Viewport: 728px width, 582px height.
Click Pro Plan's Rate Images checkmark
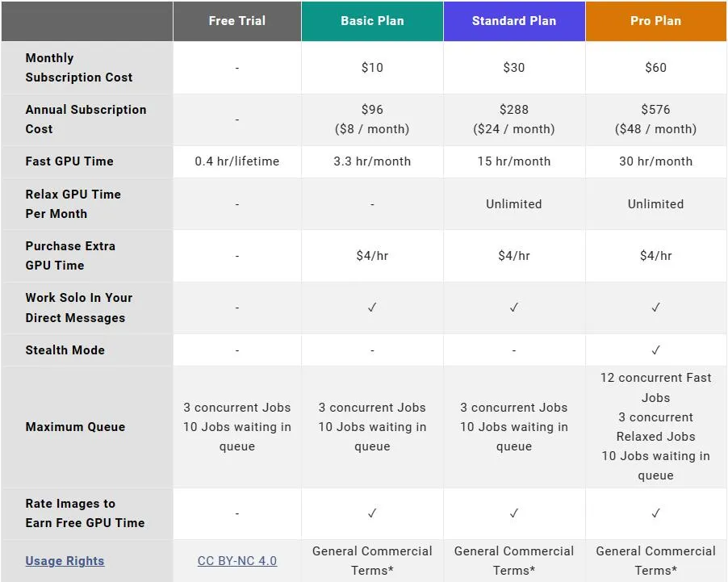(655, 513)
